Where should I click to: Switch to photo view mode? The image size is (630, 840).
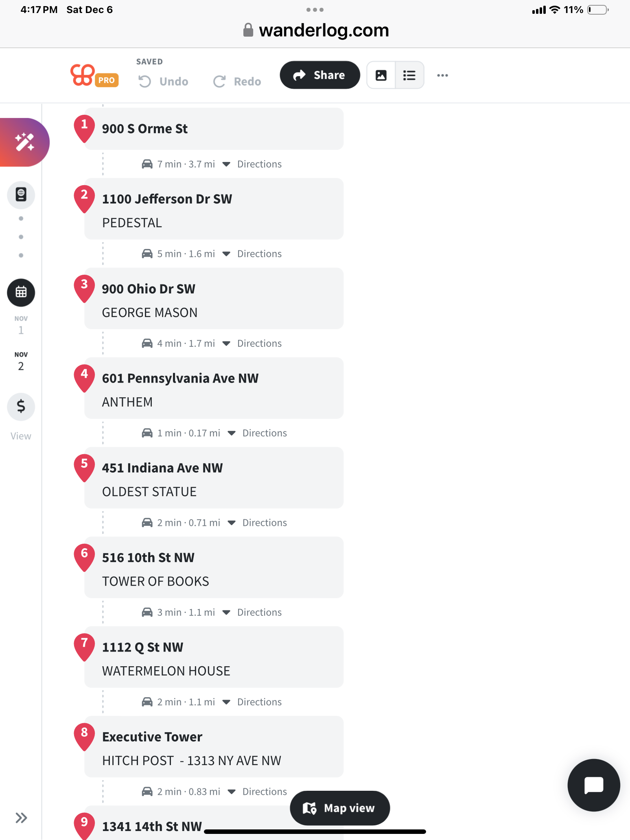(x=381, y=75)
